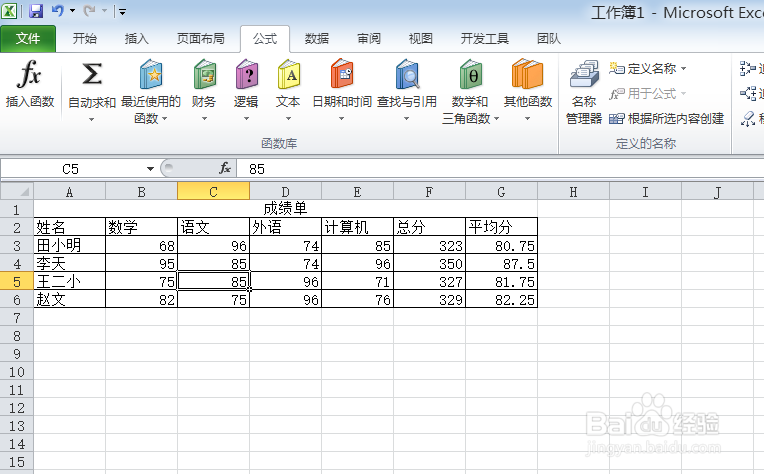This screenshot has width=764, height=474.
Task: Open Lookup and Reference functions icon
Action: click(x=407, y=74)
